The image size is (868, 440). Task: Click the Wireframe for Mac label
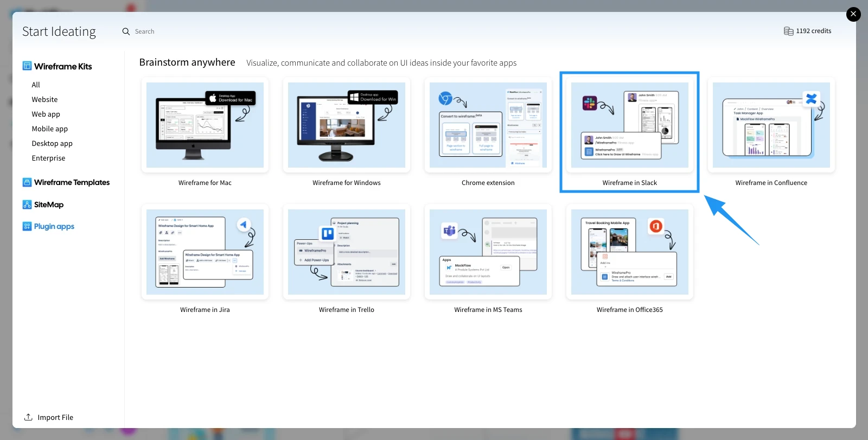[x=205, y=183]
